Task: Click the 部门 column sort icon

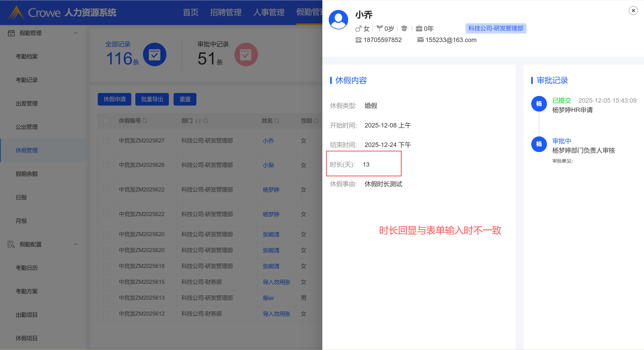Action: click(198, 121)
